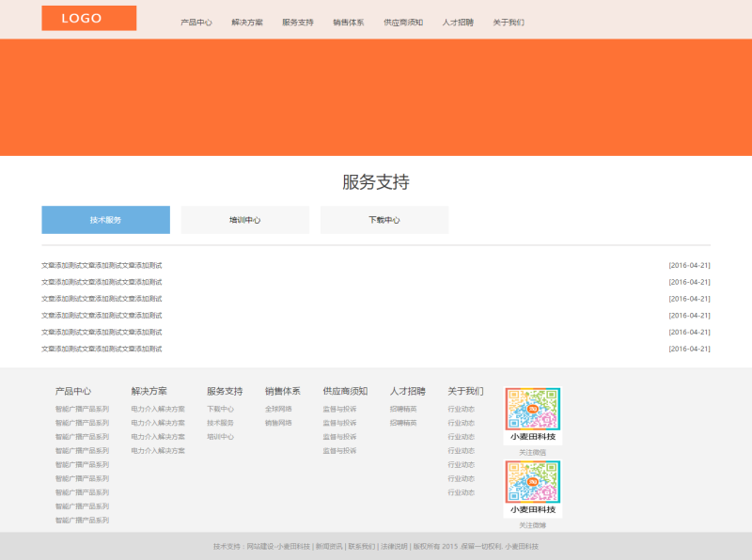Click the QR code above 关注微信

point(533,416)
